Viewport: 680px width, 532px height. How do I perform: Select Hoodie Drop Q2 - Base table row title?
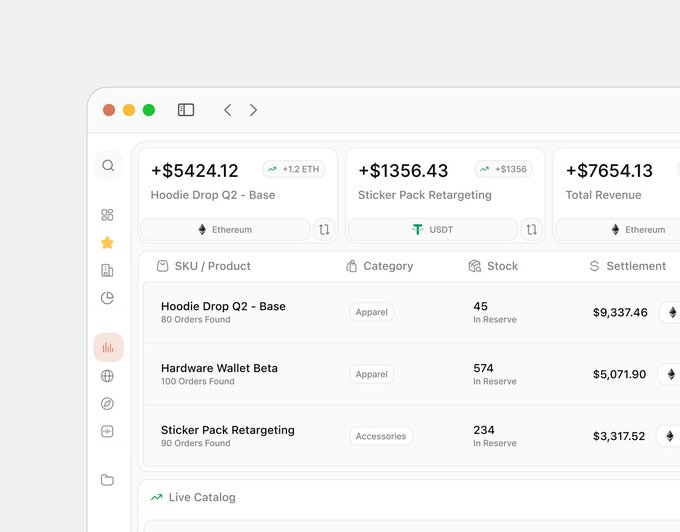223,306
